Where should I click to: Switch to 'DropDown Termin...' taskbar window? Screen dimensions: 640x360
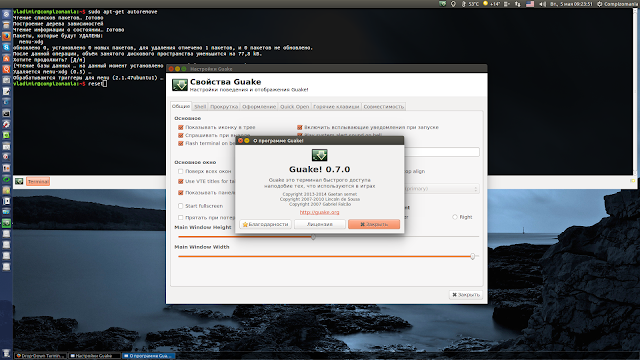40,356
